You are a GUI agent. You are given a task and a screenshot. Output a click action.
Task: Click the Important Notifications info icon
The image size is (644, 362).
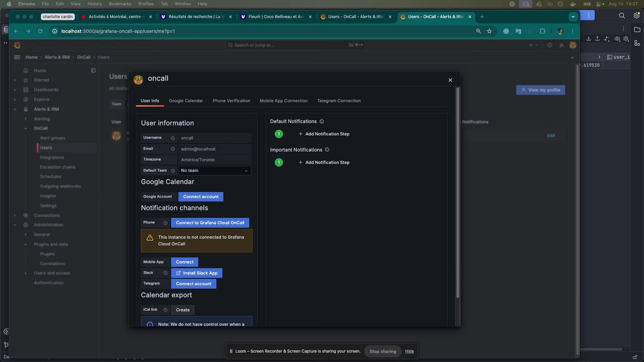coord(327,150)
